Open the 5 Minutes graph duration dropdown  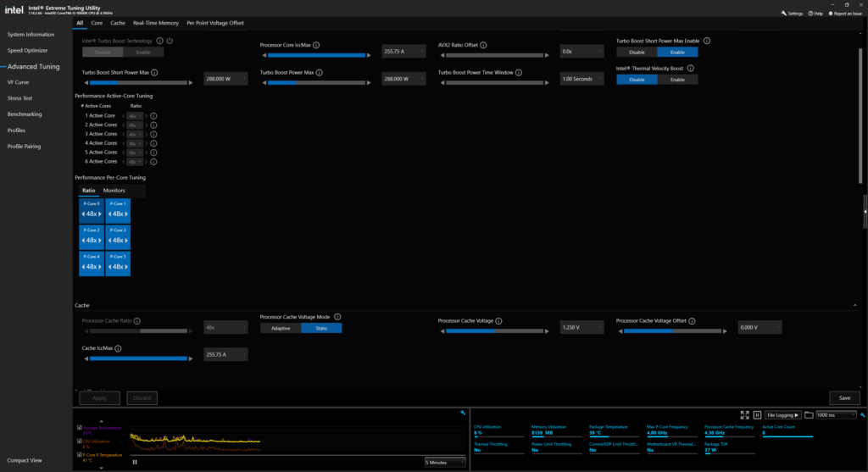[x=445, y=462]
